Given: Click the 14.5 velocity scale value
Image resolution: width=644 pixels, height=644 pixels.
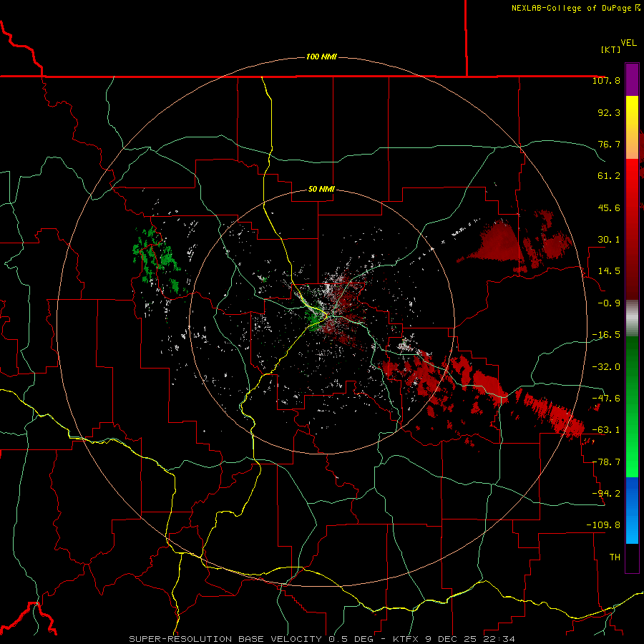Looking at the screenshot, I should (x=609, y=271).
